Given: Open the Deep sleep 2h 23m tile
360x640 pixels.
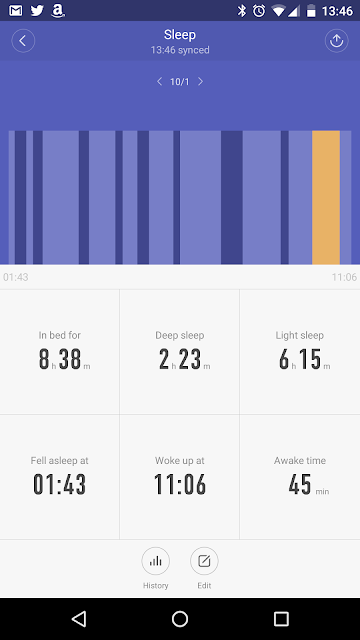Looking at the screenshot, I should [x=180, y=352].
